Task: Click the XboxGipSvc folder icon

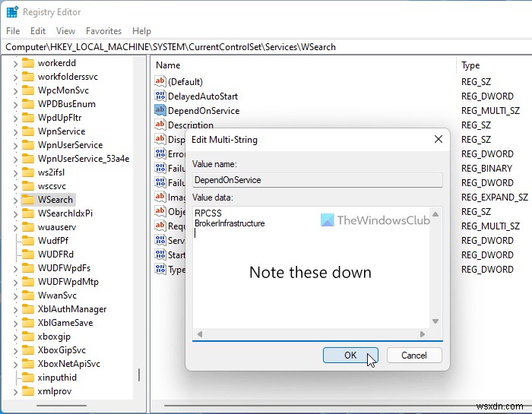Action: click(x=28, y=350)
